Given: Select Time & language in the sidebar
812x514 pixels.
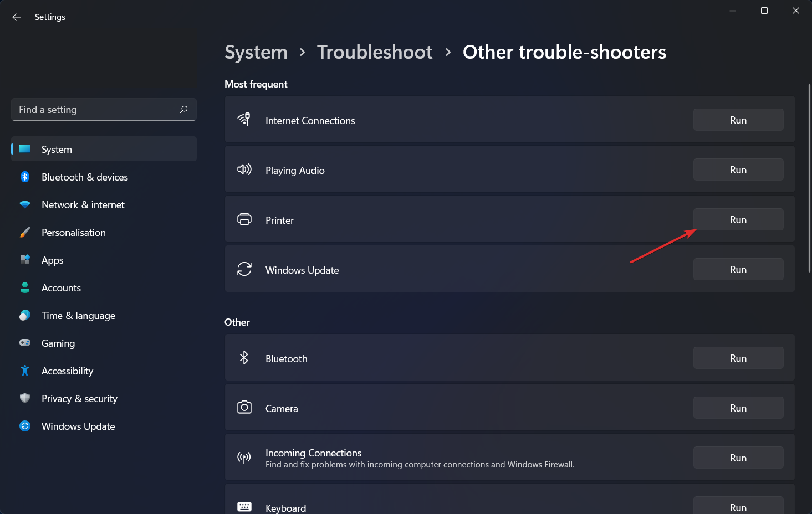Looking at the screenshot, I should pyautogui.click(x=104, y=315).
